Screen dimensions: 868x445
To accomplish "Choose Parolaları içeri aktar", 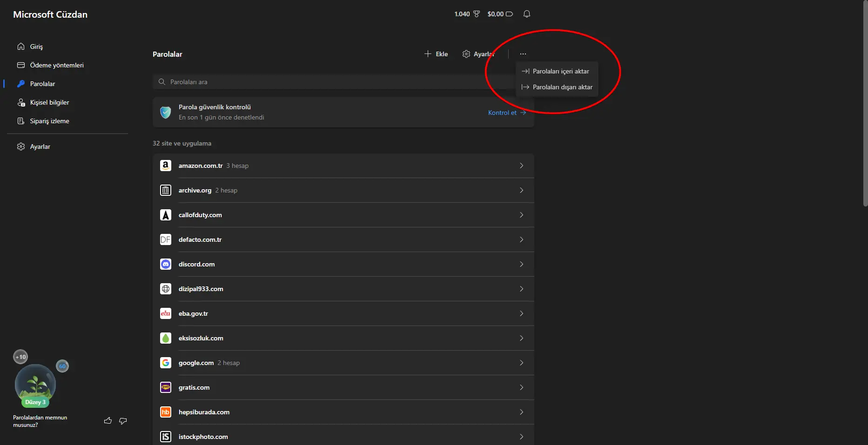I will (557, 71).
